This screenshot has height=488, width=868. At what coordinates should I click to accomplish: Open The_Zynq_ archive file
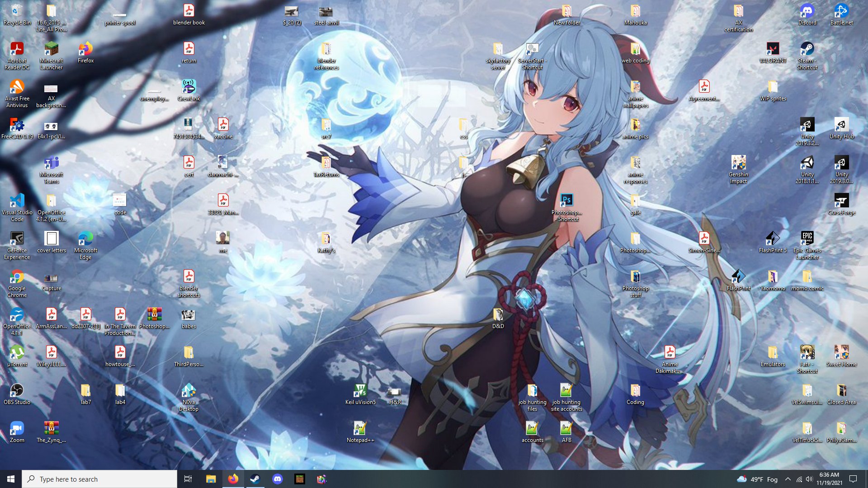(51, 432)
